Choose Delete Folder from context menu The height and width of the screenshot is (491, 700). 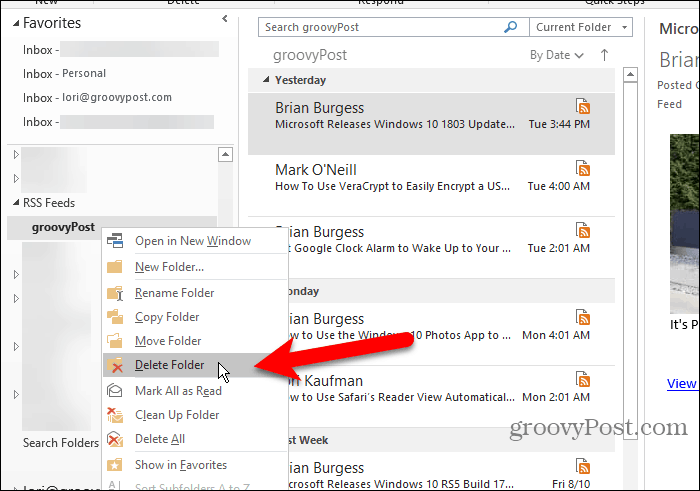pyautogui.click(x=196, y=365)
